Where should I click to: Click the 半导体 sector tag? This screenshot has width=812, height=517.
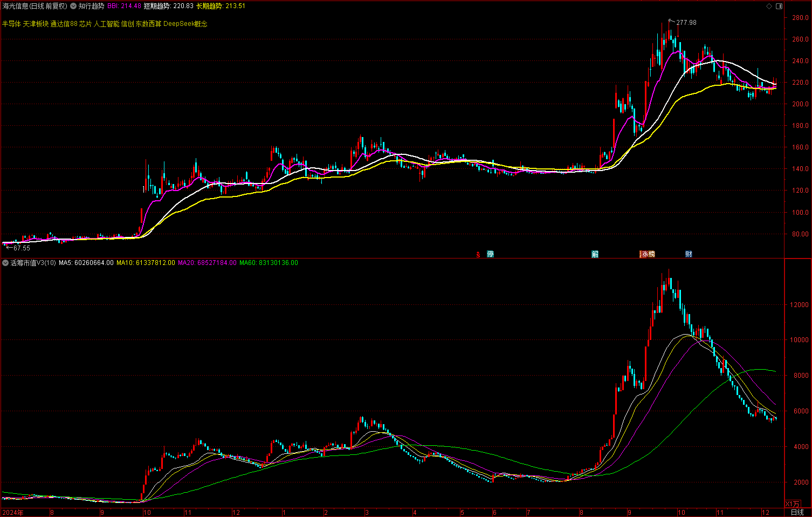[x=11, y=24]
